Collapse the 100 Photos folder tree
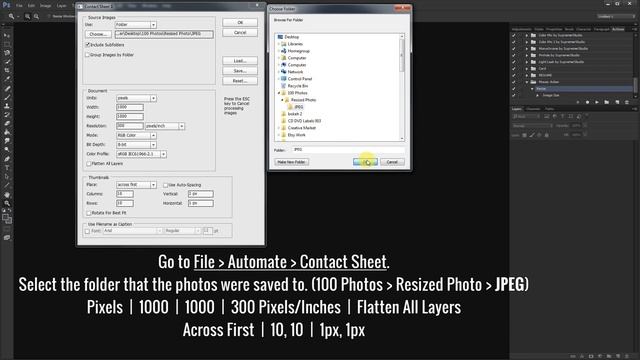640x360 pixels. pos(279,93)
